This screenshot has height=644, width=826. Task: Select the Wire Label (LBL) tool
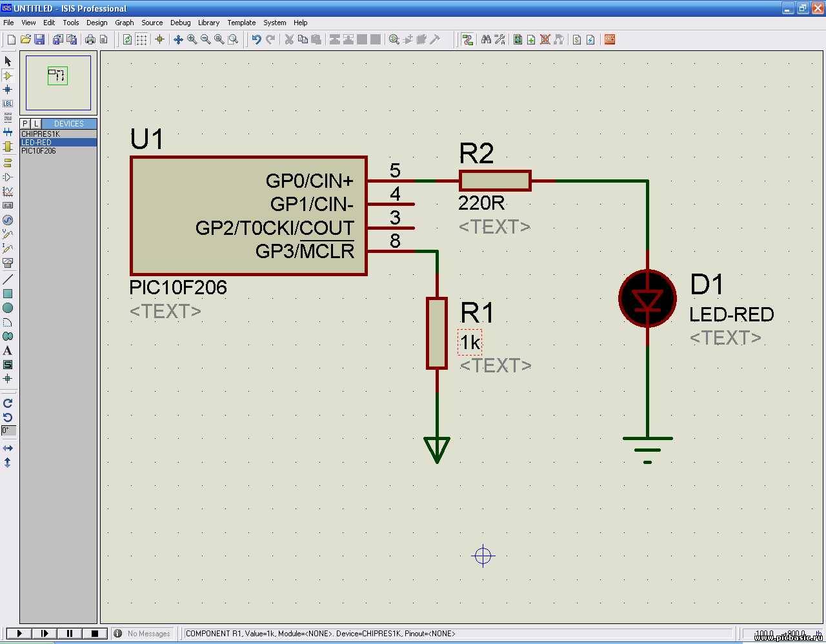8,104
